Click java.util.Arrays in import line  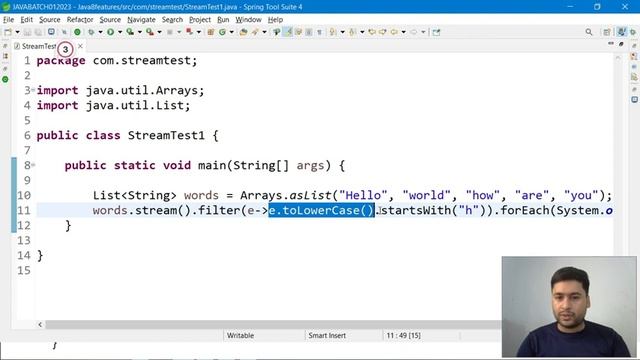coord(142,90)
